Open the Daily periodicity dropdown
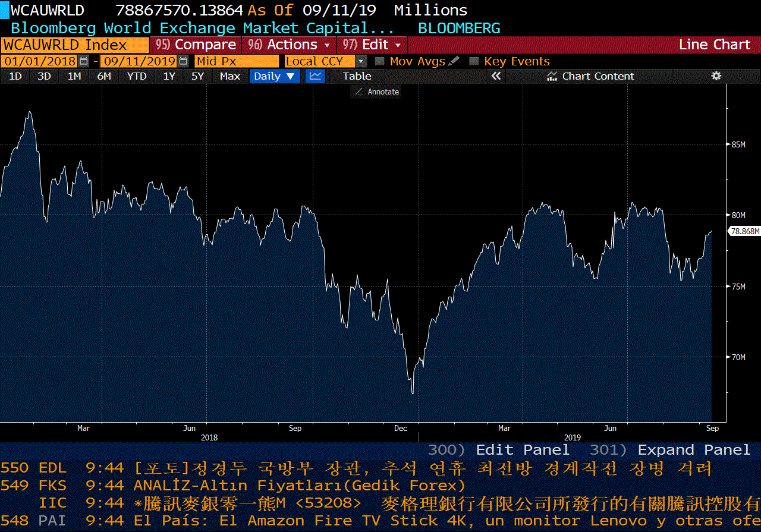 (x=275, y=76)
